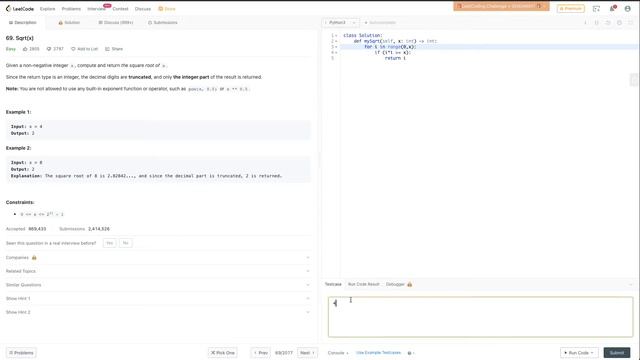This screenshot has height=360, width=640.
Task: Switch to the Discuss (999+) tab
Action: pos(116,22)
